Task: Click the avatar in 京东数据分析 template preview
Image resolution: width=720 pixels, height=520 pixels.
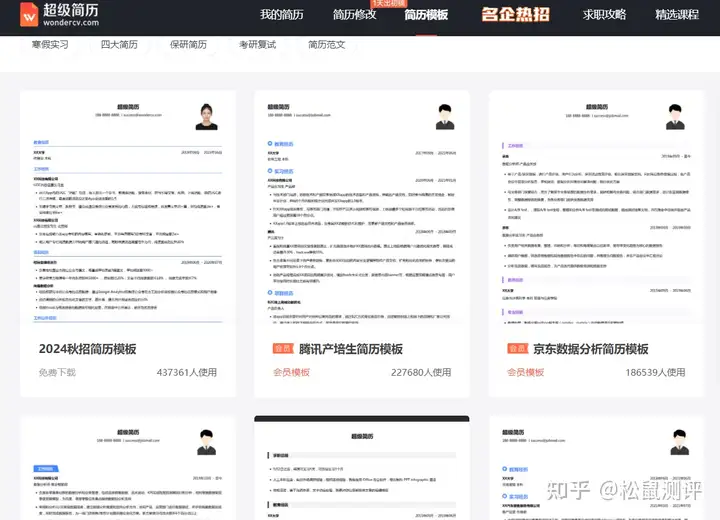Action: coord(675,117)
